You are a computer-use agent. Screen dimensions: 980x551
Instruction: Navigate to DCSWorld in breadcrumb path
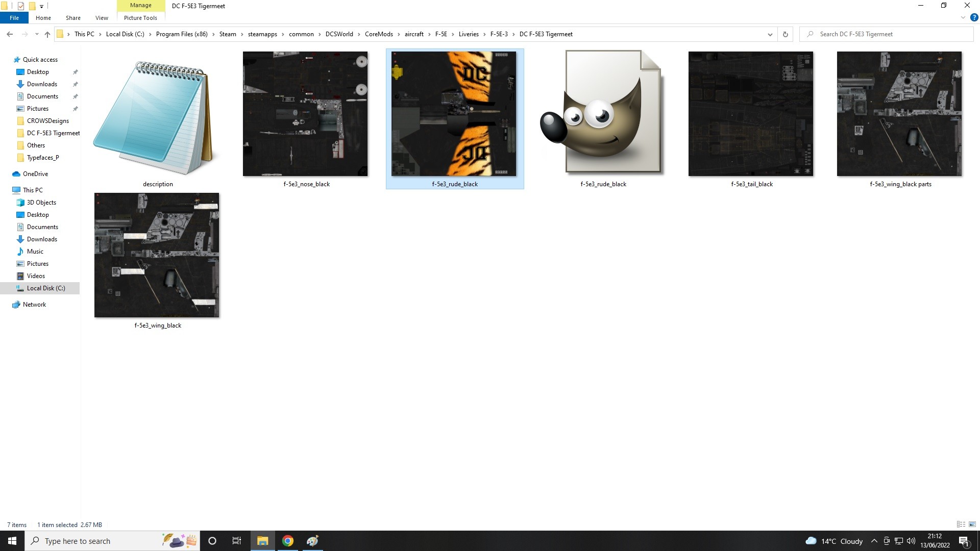tap(339, 34)
